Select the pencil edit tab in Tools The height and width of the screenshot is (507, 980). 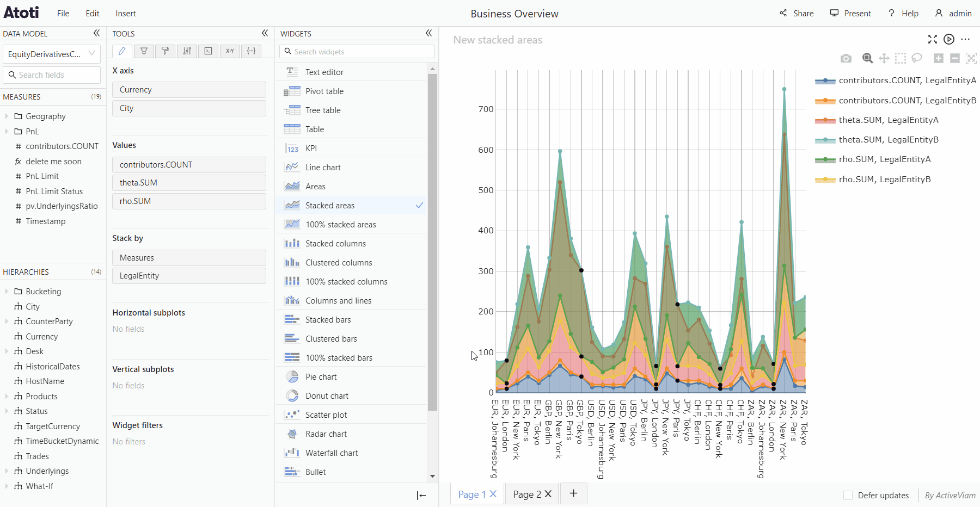coord(122,51)
